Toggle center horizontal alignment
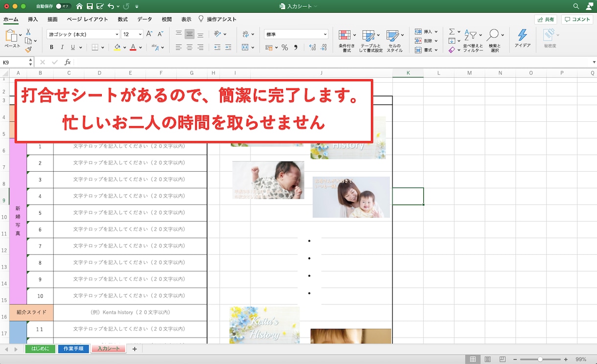597x364 pixels. [189, 47]
